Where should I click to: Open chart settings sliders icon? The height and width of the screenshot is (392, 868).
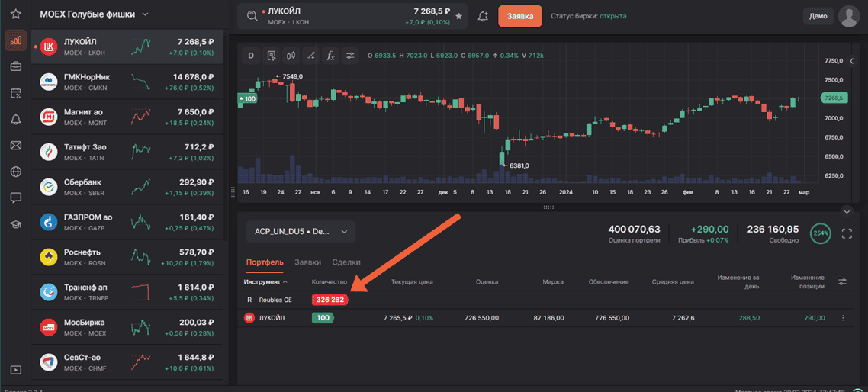click(x=350, y=56)
